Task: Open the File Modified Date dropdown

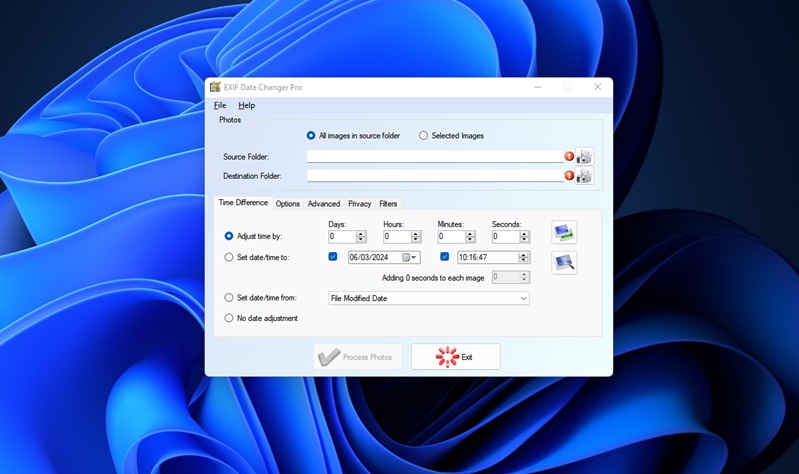Action: (429, 298)
